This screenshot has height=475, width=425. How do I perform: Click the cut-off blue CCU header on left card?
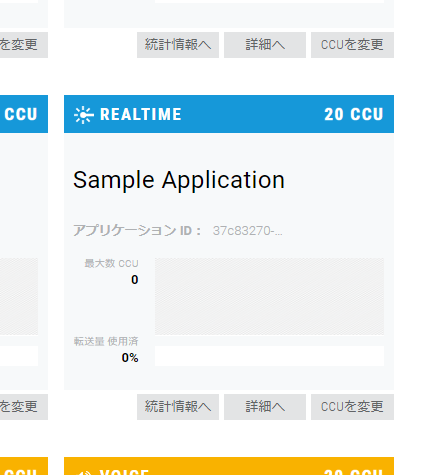tap(24, 114)
